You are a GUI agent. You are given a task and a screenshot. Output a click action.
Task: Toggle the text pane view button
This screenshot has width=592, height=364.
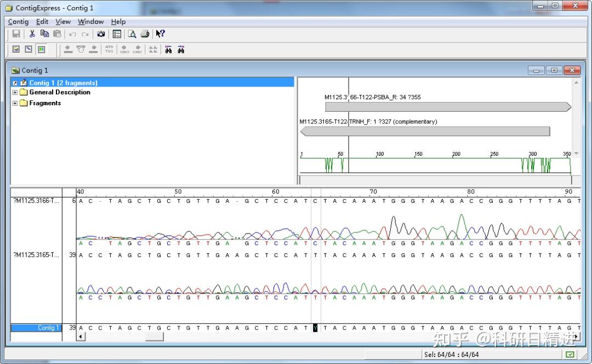[16, 49]
